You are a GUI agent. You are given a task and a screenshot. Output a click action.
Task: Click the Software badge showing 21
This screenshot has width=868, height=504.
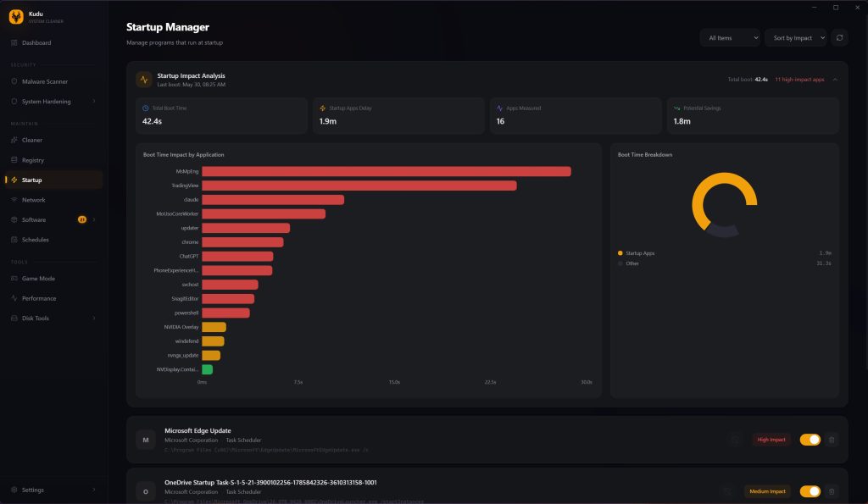click(82, 219)
